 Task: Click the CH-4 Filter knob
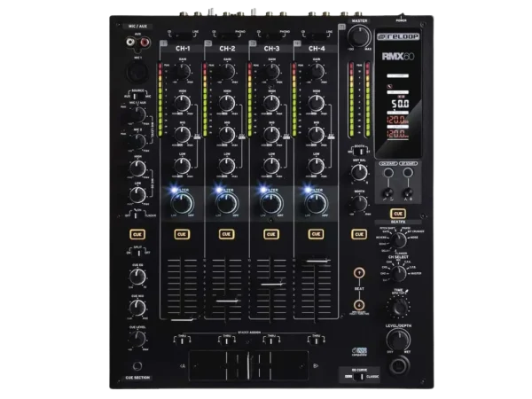coord(316,203)
